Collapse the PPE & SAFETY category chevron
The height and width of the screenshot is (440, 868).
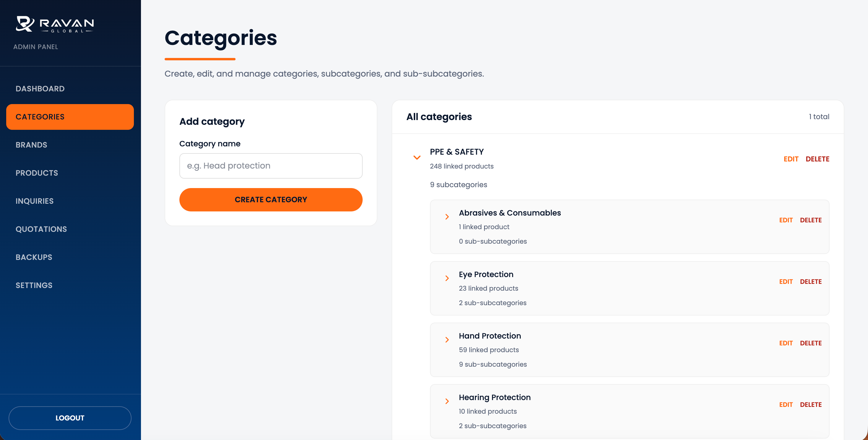coord(417,158)
